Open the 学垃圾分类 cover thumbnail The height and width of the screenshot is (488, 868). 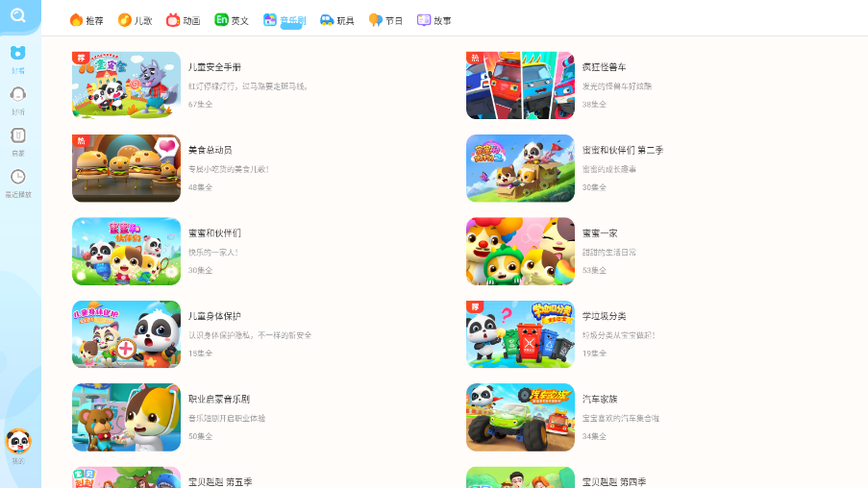520,334
